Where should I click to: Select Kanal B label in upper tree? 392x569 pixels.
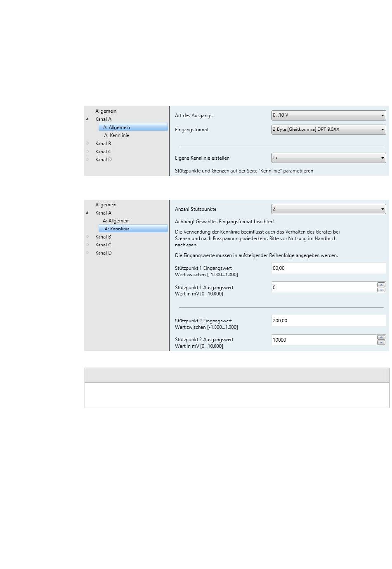[103, 144]
